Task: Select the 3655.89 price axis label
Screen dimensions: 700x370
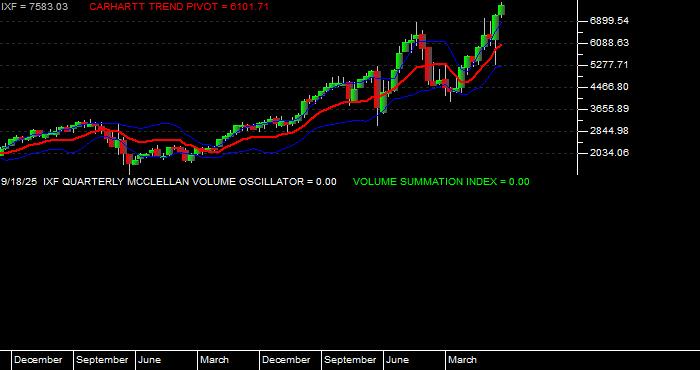Action: (609, 109)
